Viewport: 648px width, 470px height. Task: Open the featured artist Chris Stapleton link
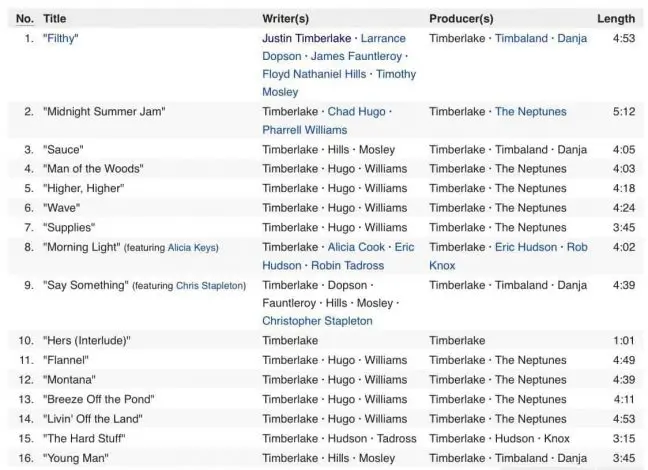pos(210,286)
